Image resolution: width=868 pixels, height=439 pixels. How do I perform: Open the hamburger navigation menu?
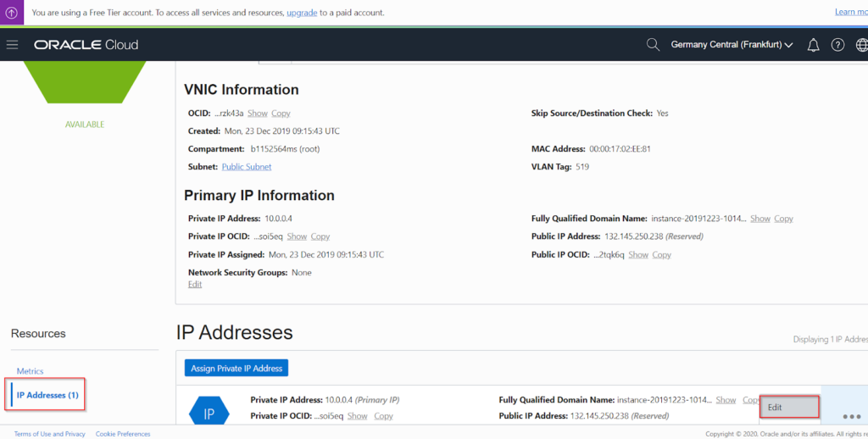click(13, 45)
